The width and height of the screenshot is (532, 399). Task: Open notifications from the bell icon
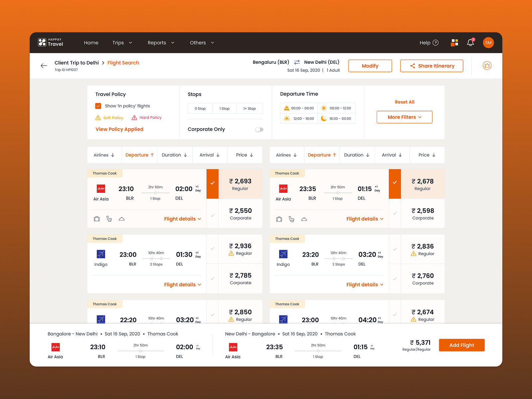point(470,43)
